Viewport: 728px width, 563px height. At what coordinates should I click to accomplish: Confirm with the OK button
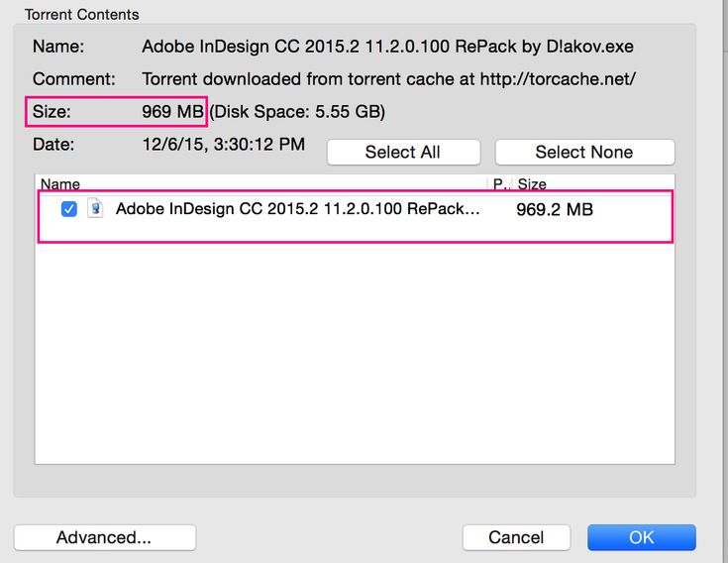tap(642, 537)
